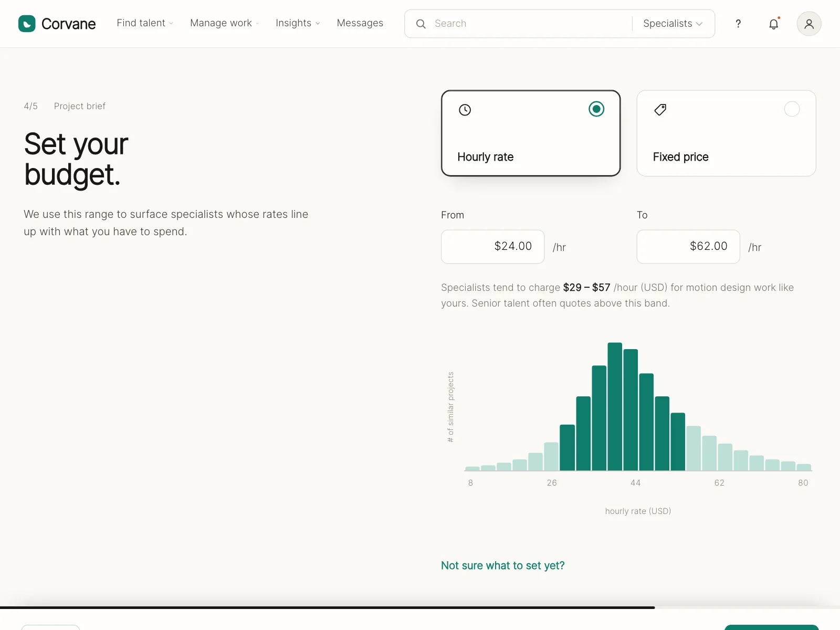Click the 'Fixed price' card label
The width and height of the screenshot is (840, 630).
click(x=681, y=157)
